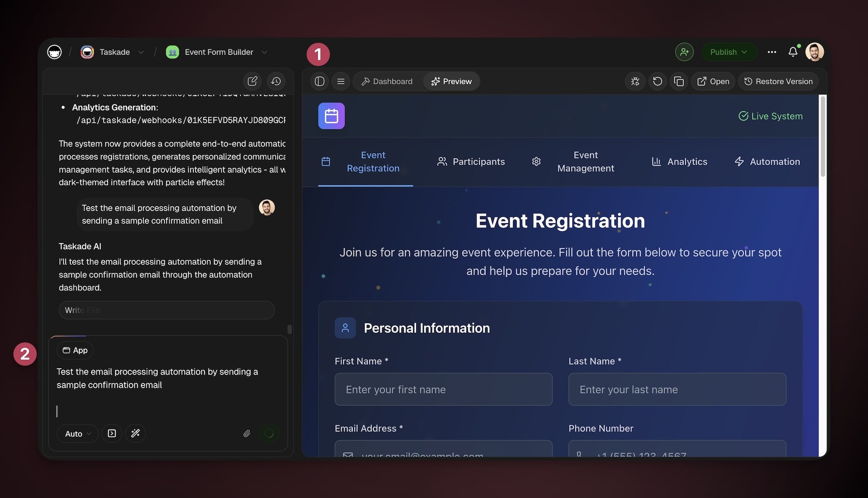Click the First Name input field
This screenshot has width=868, height=498.
pyautogui.click(x=443, y=389)
